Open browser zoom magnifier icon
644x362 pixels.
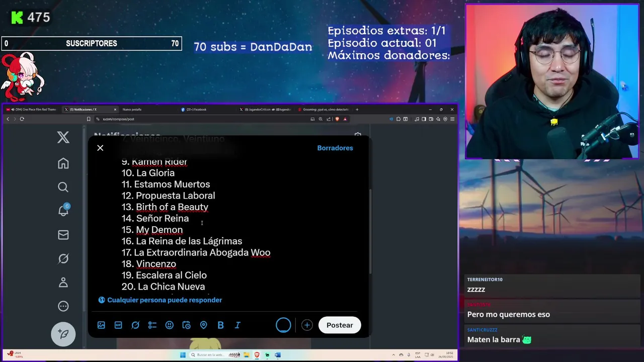(320, 119)
